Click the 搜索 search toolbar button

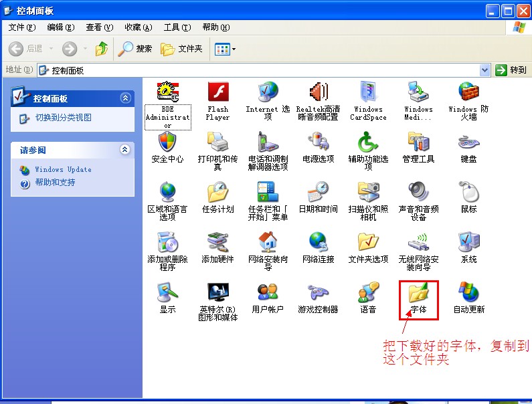pyautogui.click(x=135, y=49)
